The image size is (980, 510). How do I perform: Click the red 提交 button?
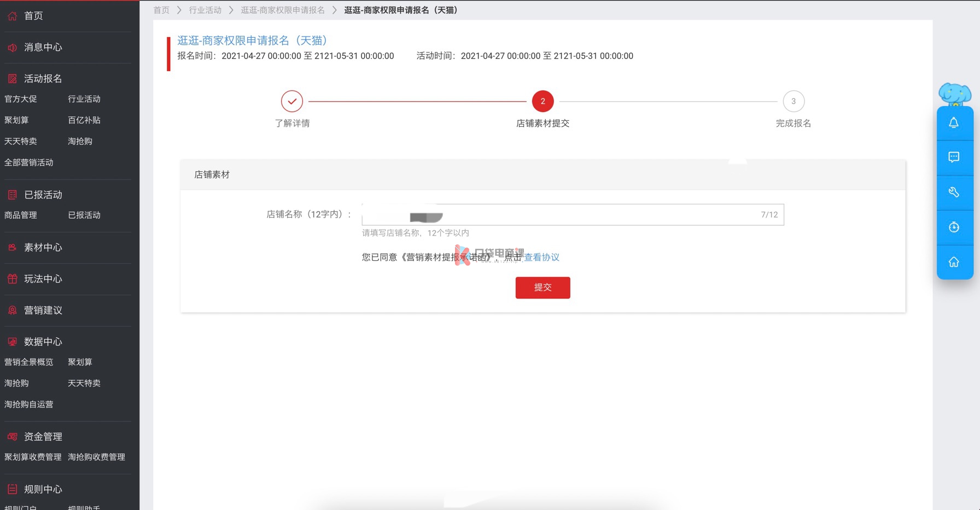point(542,288)
